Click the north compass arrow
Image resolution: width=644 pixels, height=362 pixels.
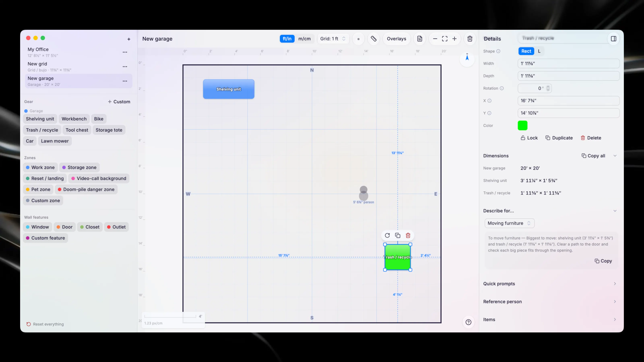467,58
